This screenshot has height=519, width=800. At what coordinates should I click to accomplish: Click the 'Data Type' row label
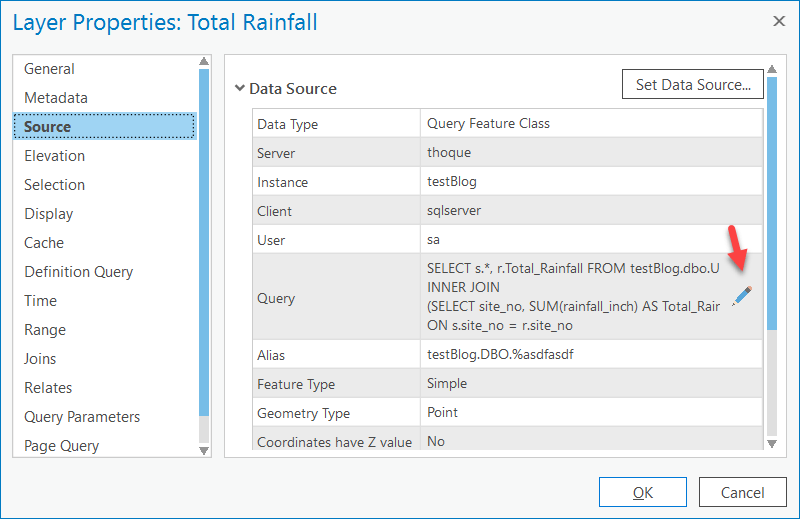pos(287,124)
